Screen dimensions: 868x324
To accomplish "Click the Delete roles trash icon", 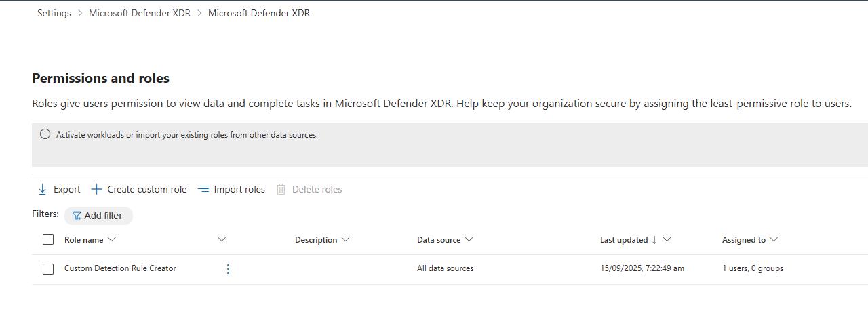I will pyautogui.click(x=281, y=189).
